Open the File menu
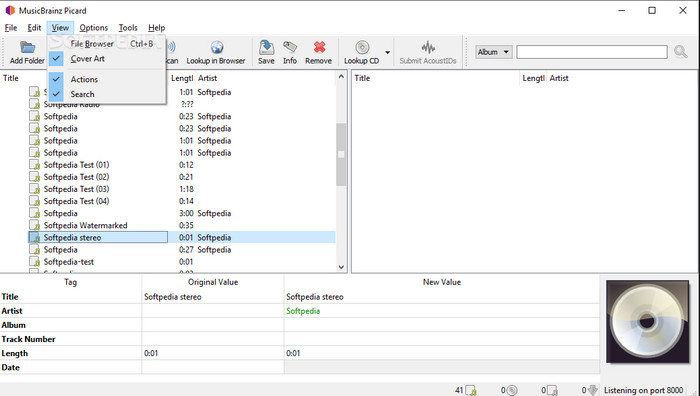 [x=11, y=28]
